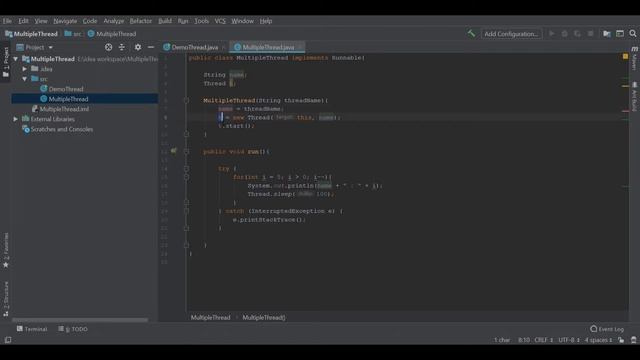Collapse the constructor using its fold marker
Image resolution: width=640 pixels, height=360 pixels.
point(186,100)
